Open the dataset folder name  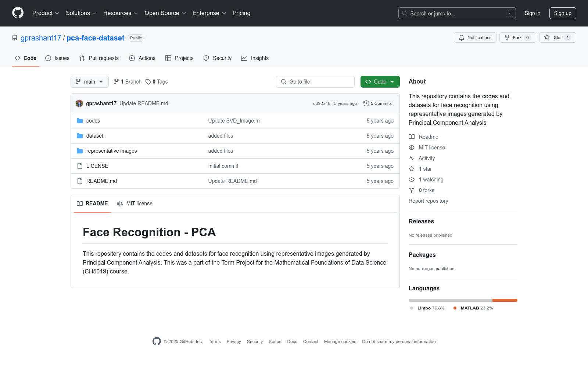95,136
